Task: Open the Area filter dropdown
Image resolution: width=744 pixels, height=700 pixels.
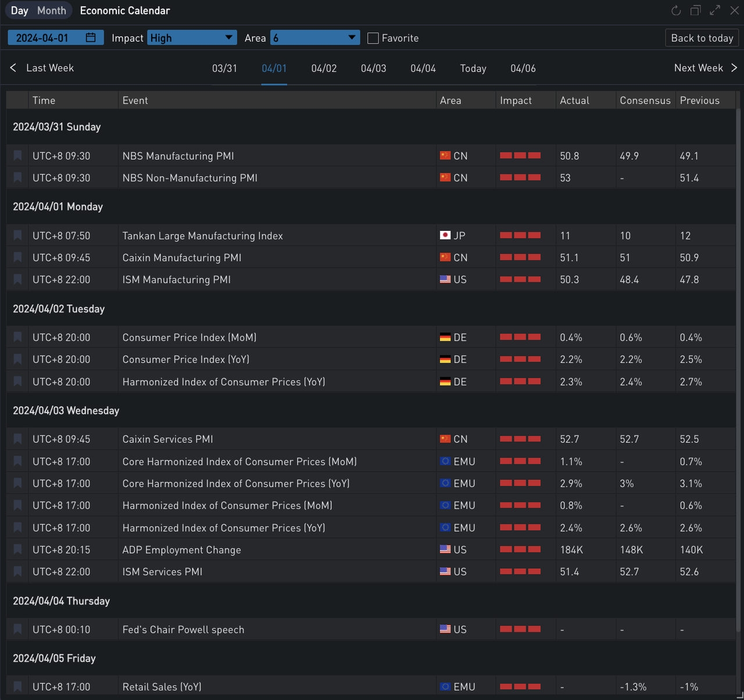Action: pos(314,38)
